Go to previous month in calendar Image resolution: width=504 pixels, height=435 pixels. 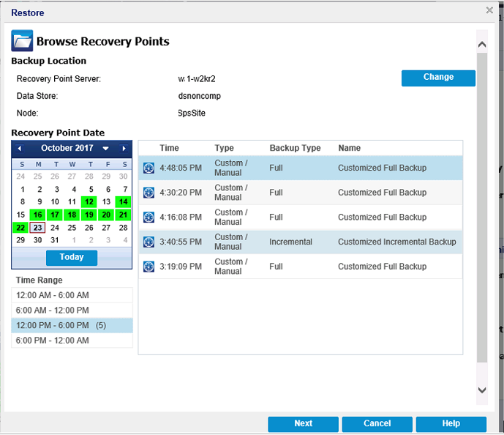click(20, 149)
